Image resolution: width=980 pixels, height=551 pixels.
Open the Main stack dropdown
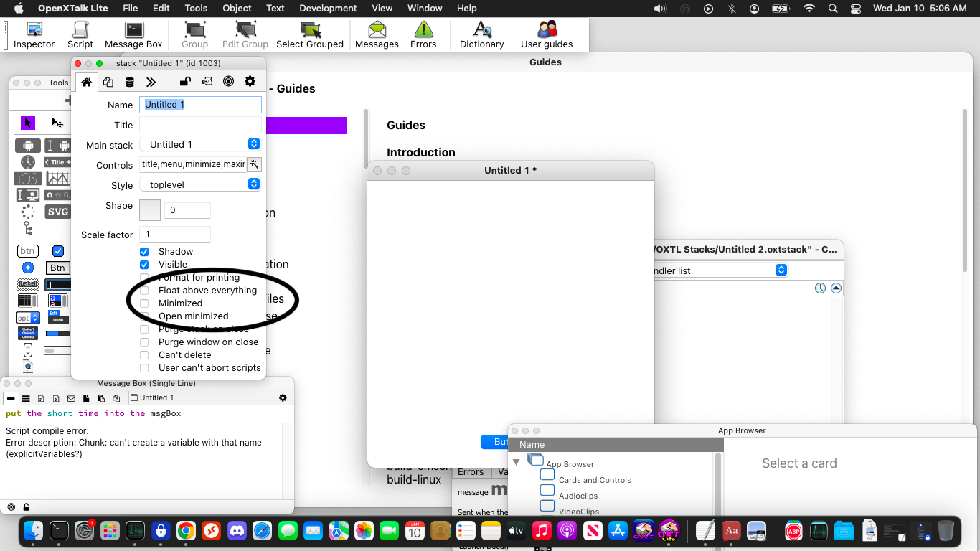(x=200, y=144)
